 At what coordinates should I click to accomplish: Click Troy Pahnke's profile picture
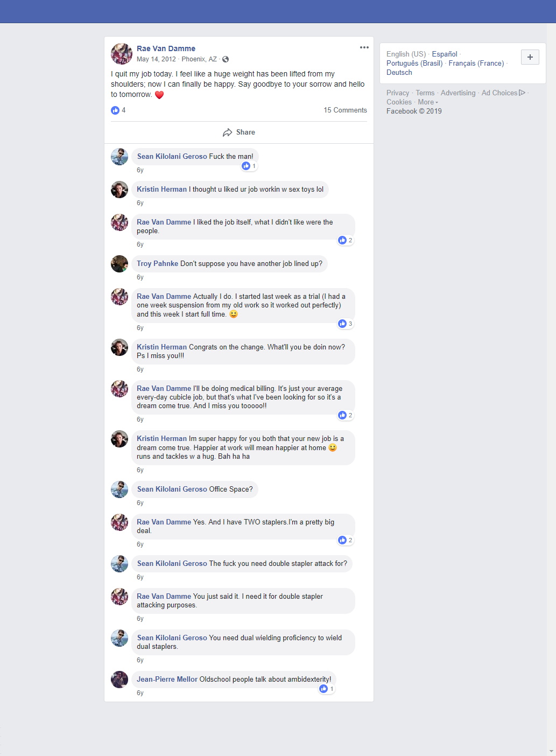point(119,264)
